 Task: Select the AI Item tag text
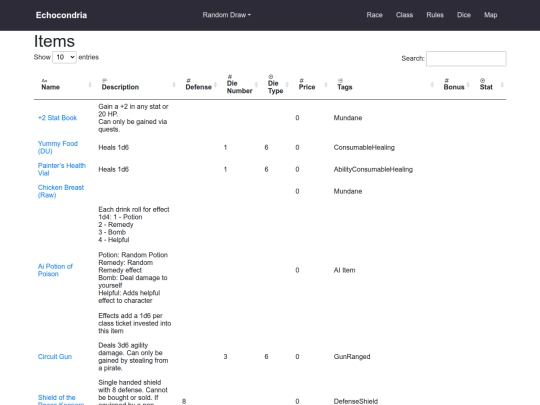344,270
